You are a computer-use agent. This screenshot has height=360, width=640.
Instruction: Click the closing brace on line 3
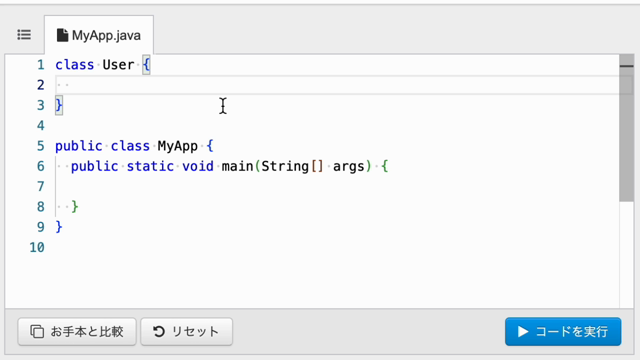[59, 105]
